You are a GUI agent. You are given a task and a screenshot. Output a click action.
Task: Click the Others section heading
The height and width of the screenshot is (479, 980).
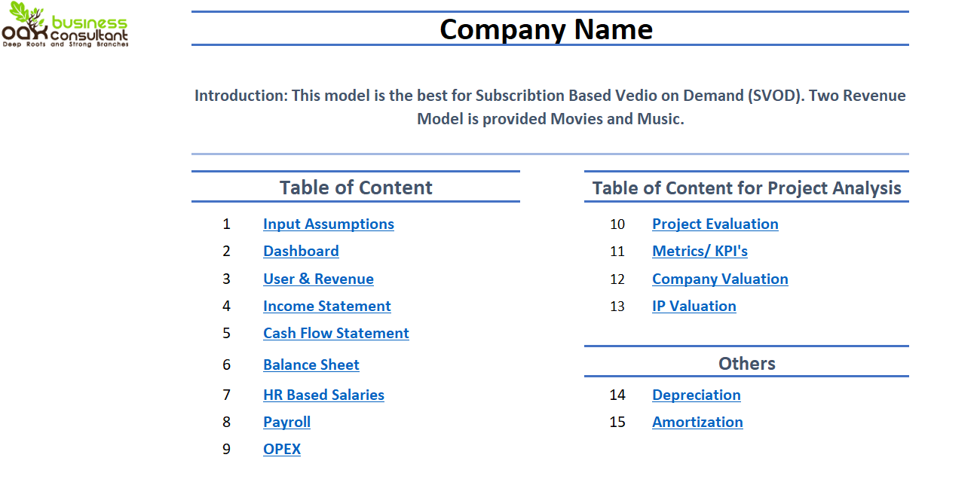(x=746, y=363)
